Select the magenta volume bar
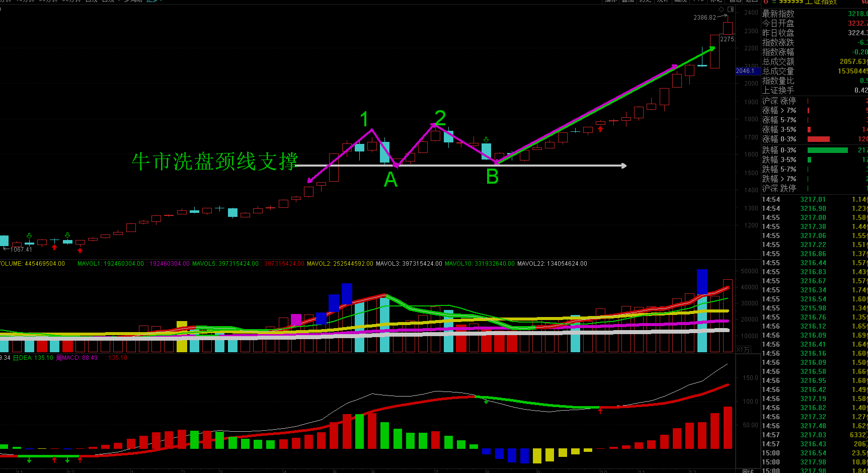The width and height of the screenshot is (868, 473). [x=296, y=320]
